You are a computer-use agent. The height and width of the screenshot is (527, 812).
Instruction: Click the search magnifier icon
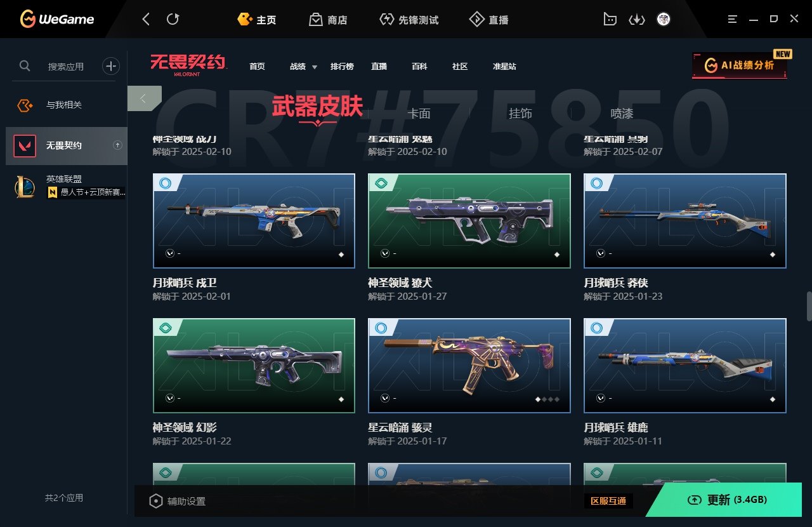(25, 65)
